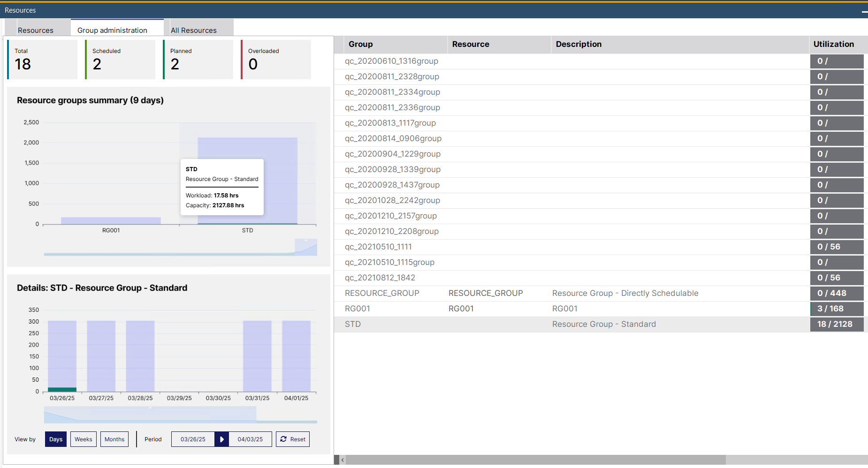Switch view to Weeks
The width and height of the screenshot is (868, 468).
tap(83, 439)
